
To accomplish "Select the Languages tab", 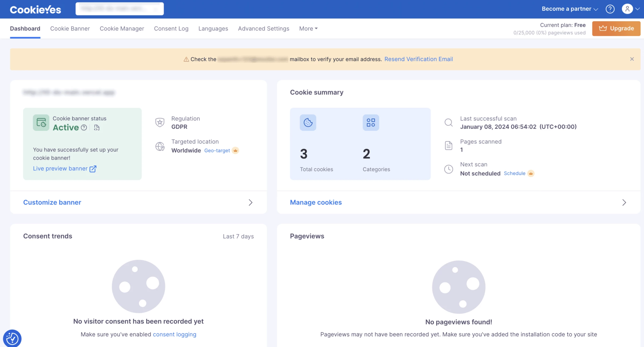I will coord(213,28).
